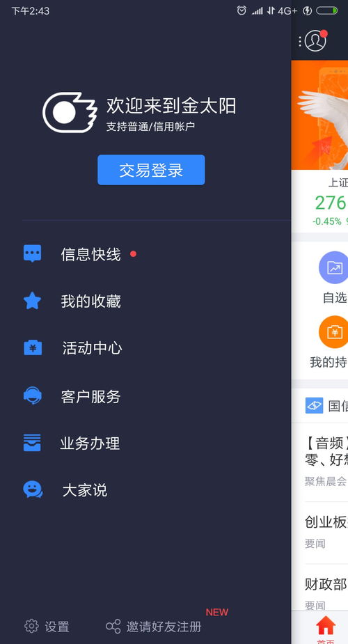Click the 业务办理 inbox tray icon
The width and height of the screenshot is (348, 644).
[32, 443]
